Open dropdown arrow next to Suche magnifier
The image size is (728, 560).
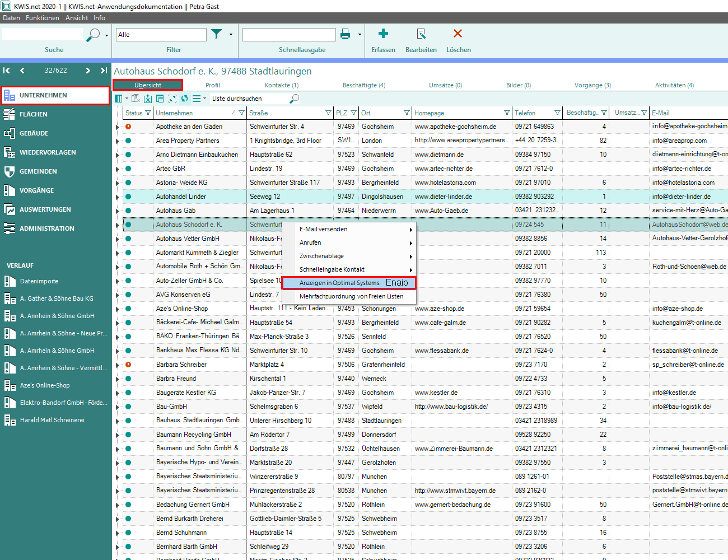pos(106,35)
